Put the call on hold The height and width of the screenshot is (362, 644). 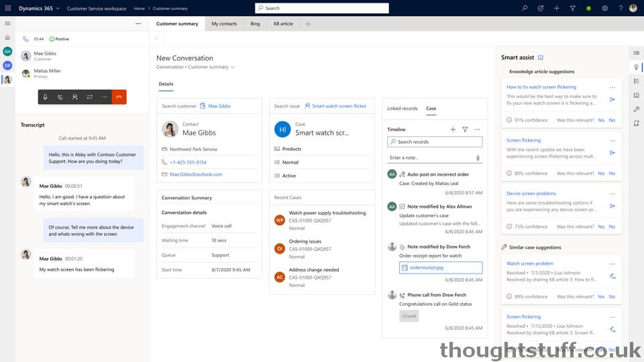(x=60, y=97)
